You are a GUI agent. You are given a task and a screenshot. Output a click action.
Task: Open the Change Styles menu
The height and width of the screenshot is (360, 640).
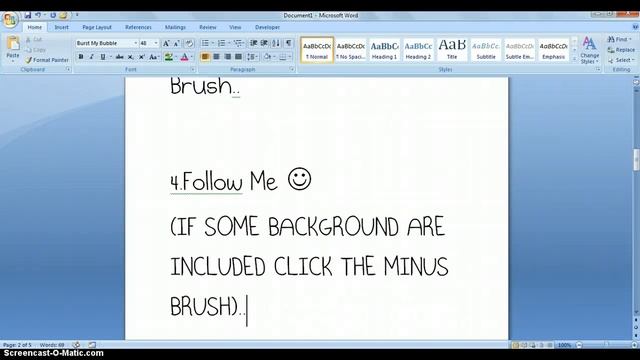[x=589, y=50]
